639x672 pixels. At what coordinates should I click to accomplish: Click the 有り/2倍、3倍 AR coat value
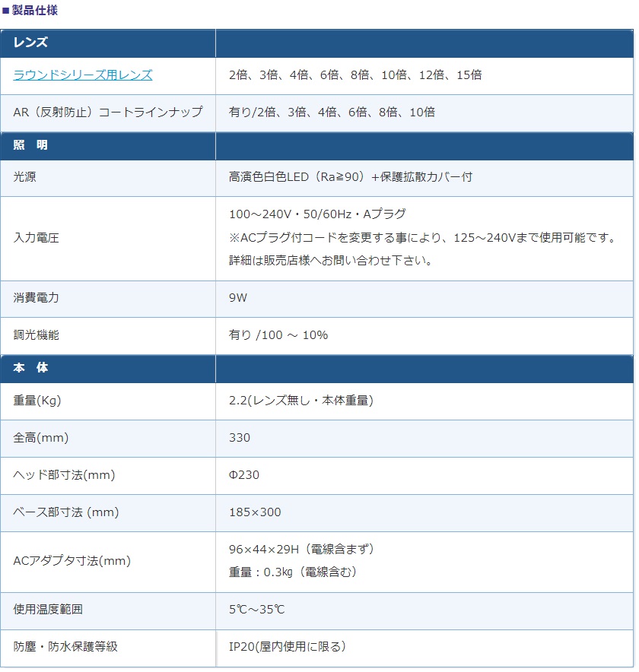coord(332,113)
